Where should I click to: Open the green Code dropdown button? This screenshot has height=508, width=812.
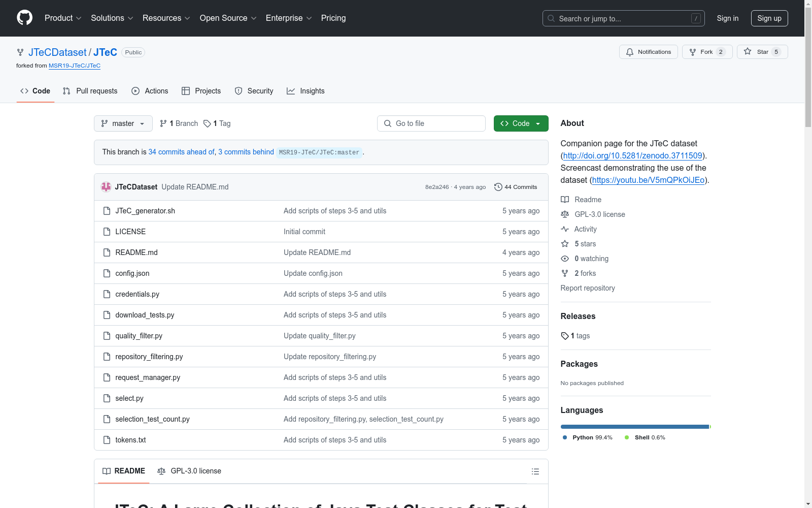coord(521,123)
